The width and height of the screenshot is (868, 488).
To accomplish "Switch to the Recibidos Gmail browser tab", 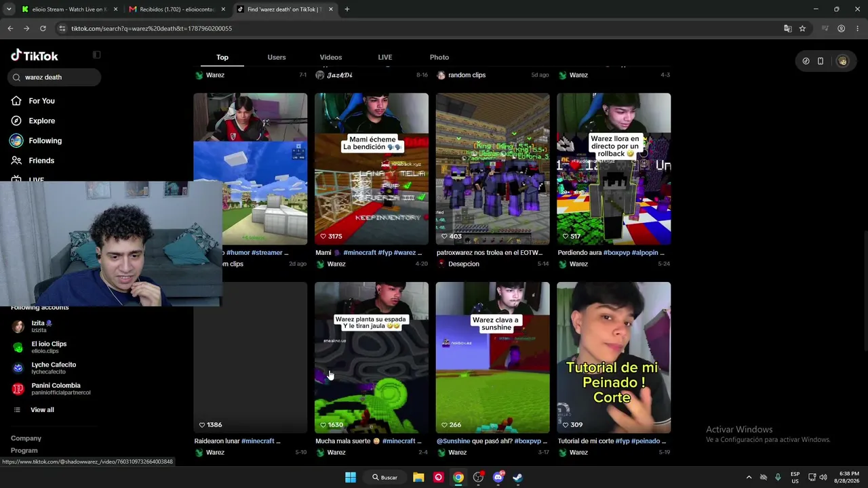I will 176,9.
